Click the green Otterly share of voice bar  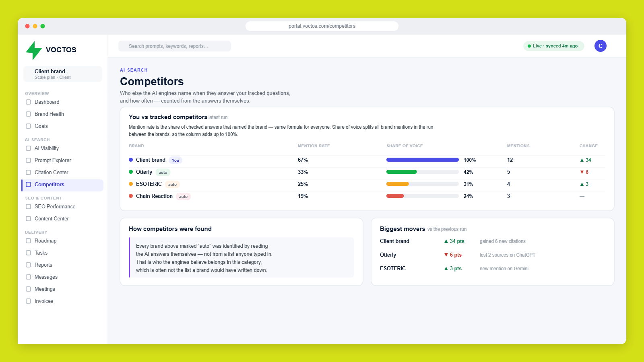pos(402,172)
